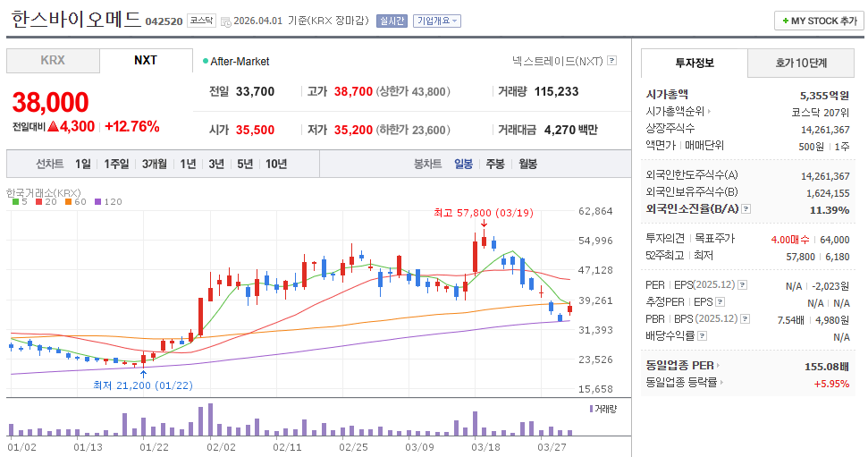Click the 고가 value 38,700
868x457 pixels.
coord(353,91)
